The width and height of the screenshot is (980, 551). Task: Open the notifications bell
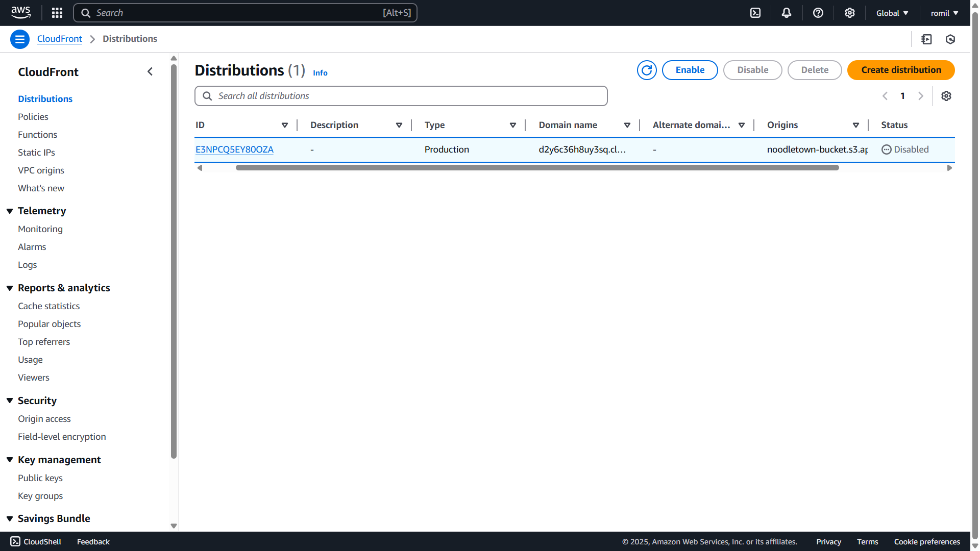787,13
